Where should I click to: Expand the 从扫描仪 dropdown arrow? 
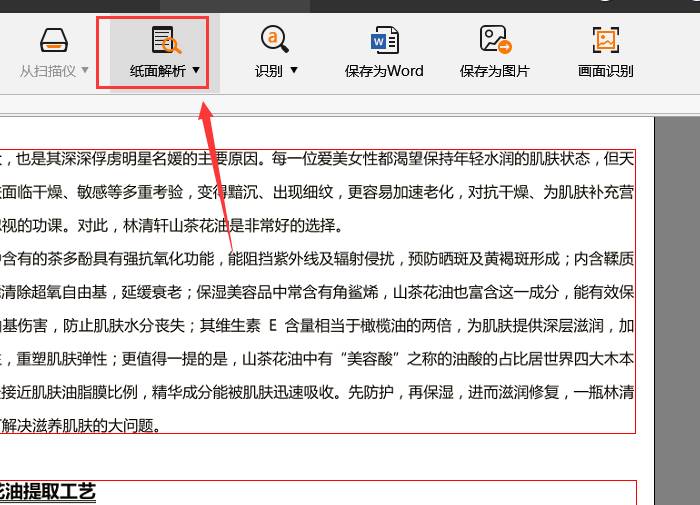tap(85, 70)
